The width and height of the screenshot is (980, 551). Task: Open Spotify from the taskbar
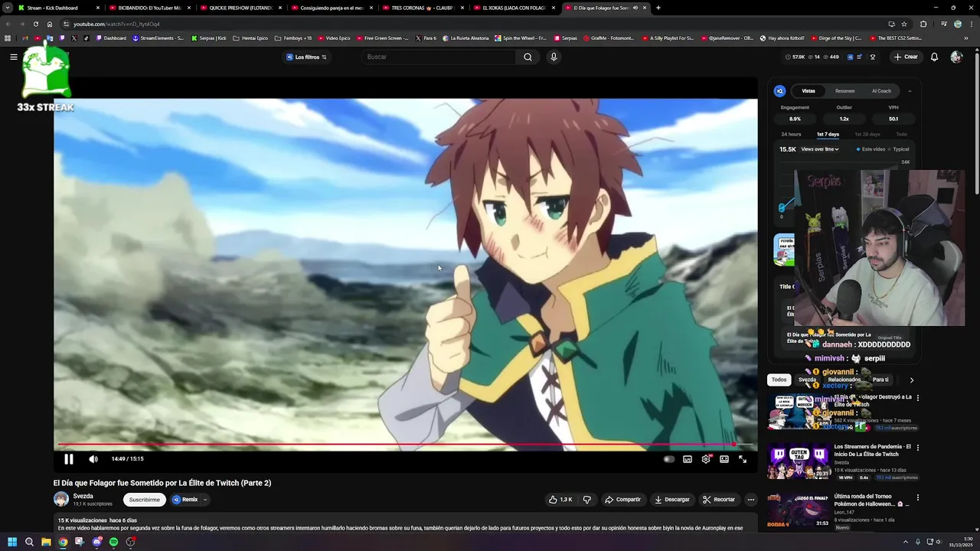coord(113,542)
